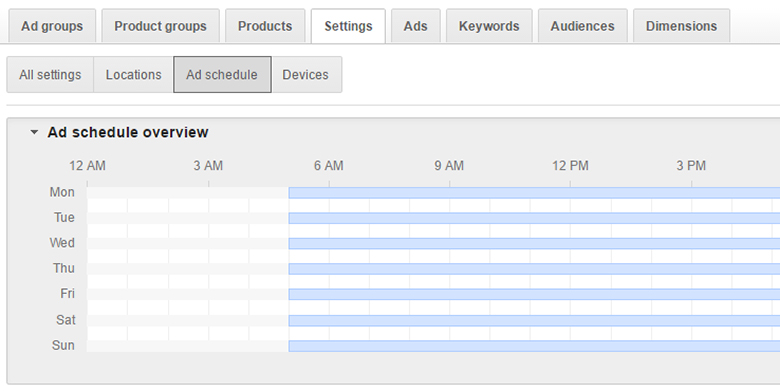This screenshot has height=391, width=780.
Task: Open the Locations sub-tab
Action: click(x=133, y=75)
